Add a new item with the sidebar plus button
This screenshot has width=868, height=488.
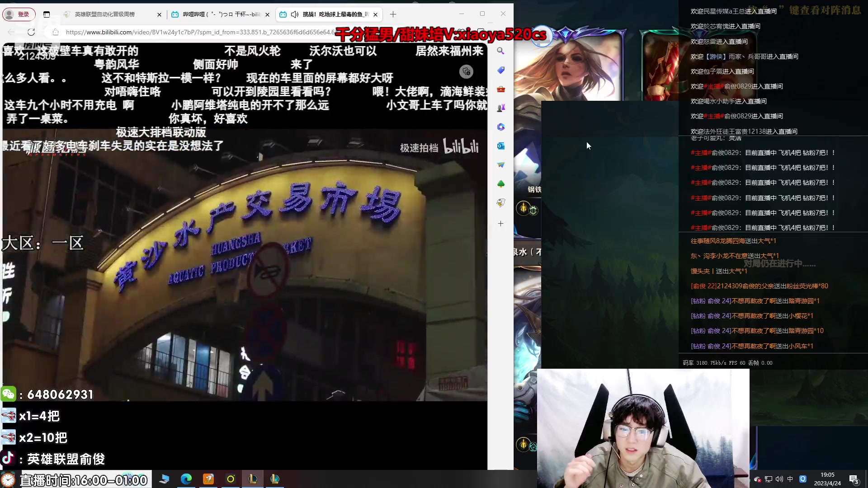click(x=500, y=224)
